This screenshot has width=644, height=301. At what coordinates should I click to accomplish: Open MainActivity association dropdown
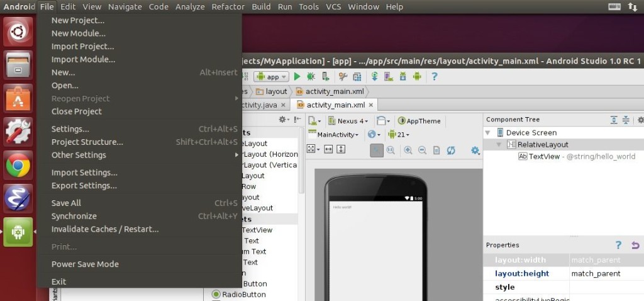pyautogui.click(x=333, y=135)
